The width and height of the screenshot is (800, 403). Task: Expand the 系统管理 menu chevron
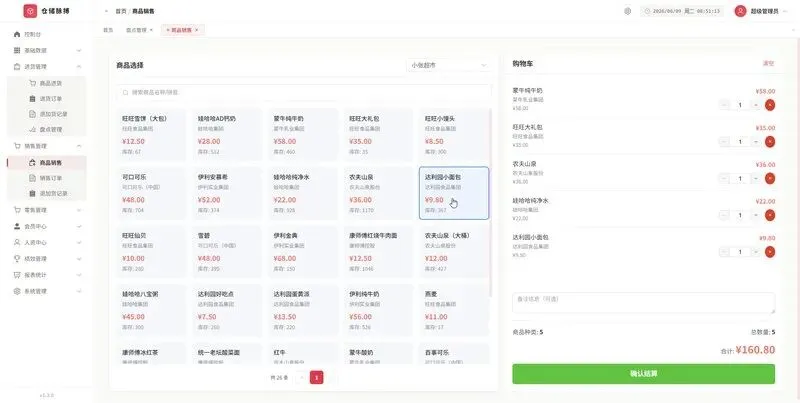[x=79, y=291]
